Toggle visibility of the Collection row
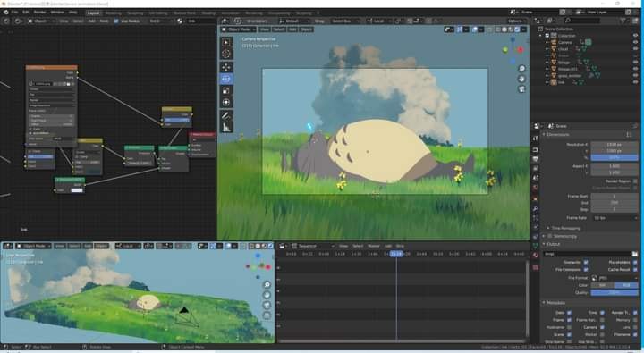 click(x=635, y=36)
